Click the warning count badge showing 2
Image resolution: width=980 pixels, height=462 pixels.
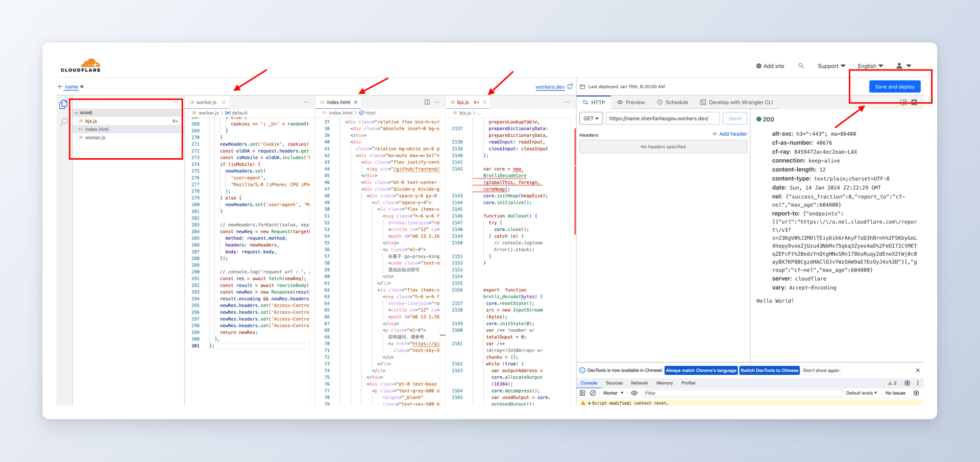(892, 383)
